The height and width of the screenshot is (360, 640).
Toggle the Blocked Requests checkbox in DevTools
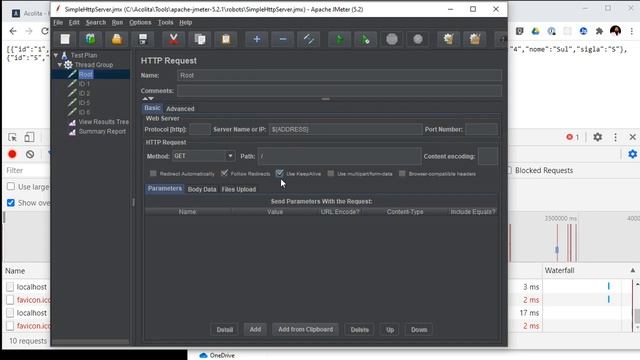[x=509, y=170]
